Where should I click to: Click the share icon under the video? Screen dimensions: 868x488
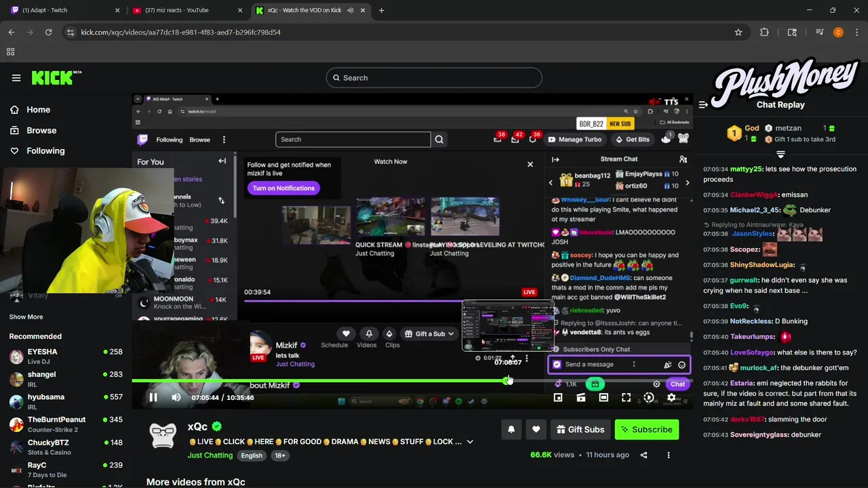[644, 455]
